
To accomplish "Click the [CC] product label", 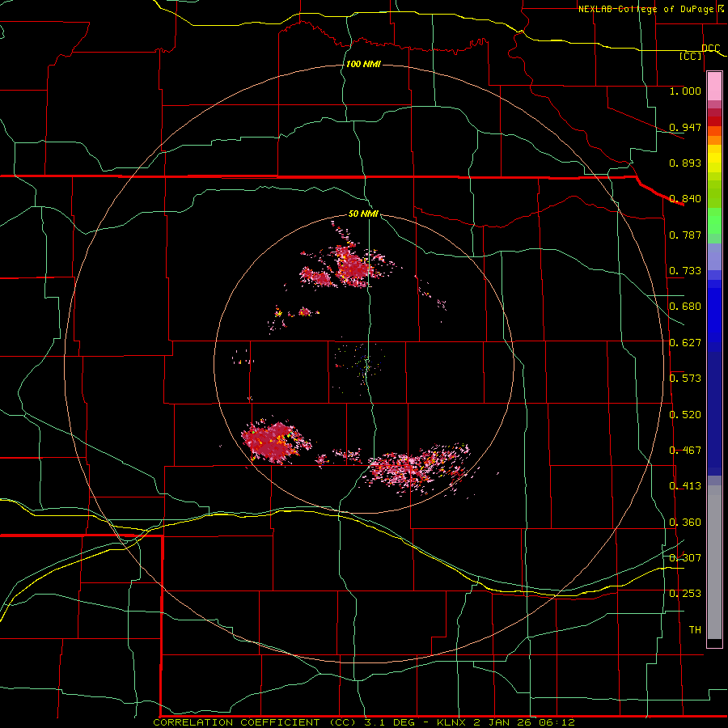I will [x=691, y=56].
